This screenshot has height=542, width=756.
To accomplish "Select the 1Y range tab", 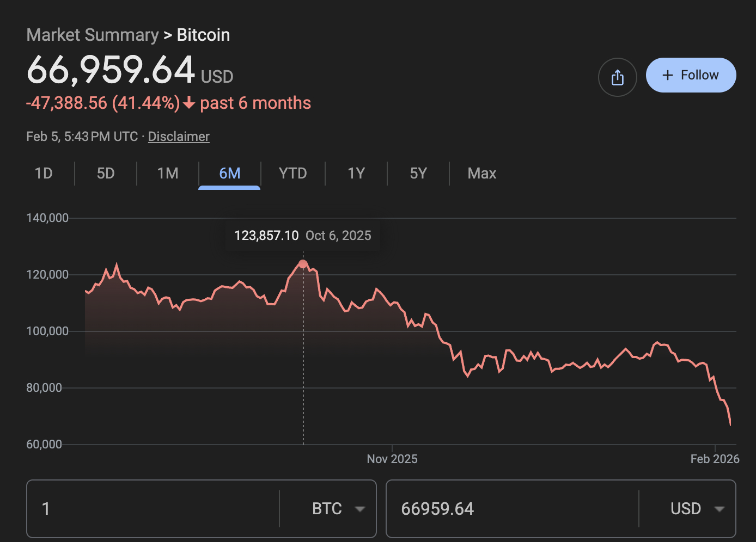I will pyautogui.click(x=356, y=174).
